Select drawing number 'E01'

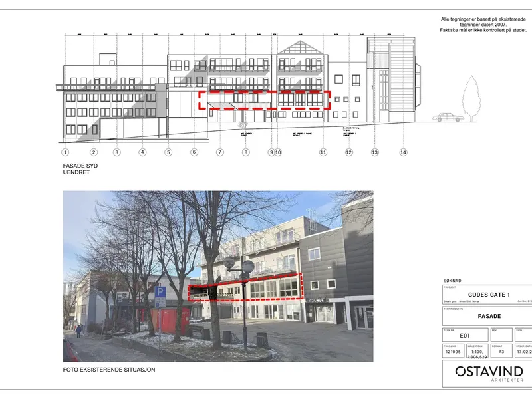[x=465, y=336]
